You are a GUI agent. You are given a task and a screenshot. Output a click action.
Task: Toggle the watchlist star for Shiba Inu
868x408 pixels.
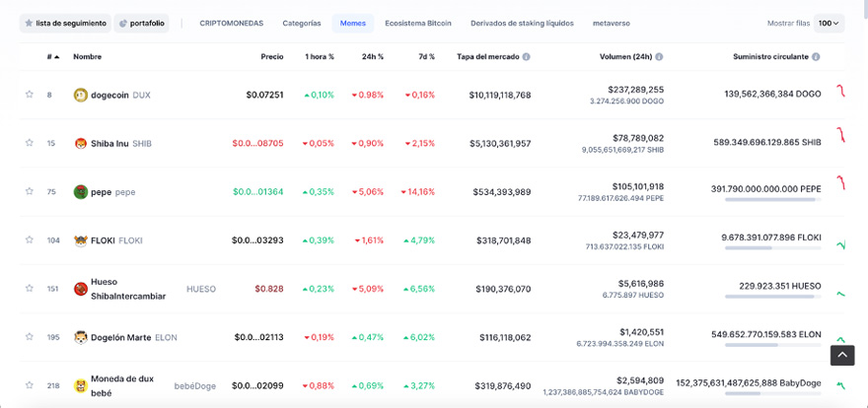tap(30, 143)
